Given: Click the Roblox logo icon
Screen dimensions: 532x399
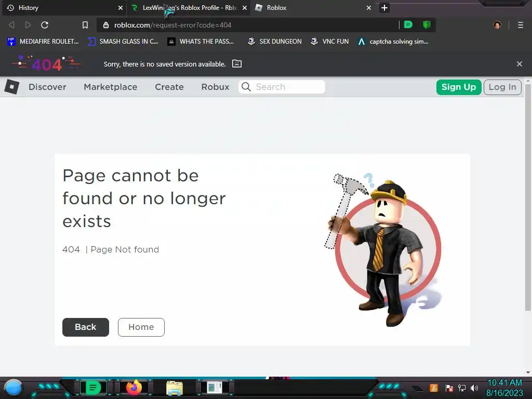Looking at the screenshot, I should (12, 87).
